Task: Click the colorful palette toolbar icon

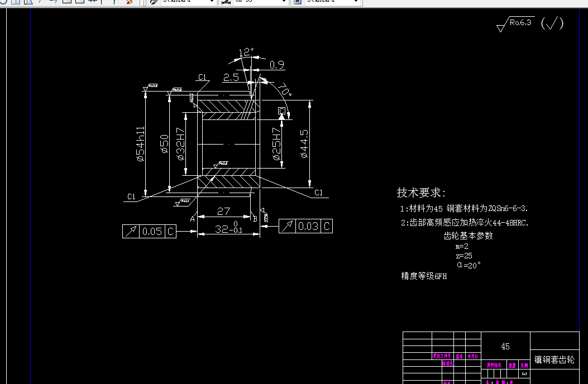Action: [129, 2]
